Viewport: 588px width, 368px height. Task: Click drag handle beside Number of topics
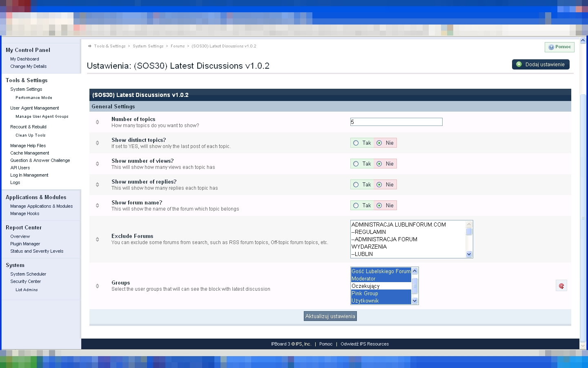pyautogui.click(x=97, y=122)
